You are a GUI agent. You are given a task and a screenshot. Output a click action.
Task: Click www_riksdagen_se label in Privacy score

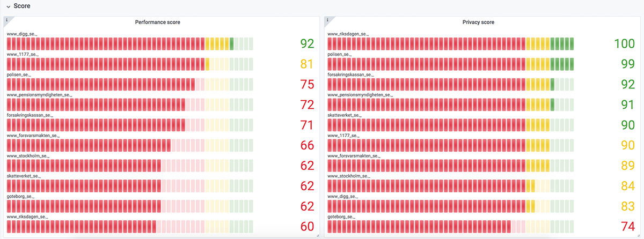click(348, 34)
